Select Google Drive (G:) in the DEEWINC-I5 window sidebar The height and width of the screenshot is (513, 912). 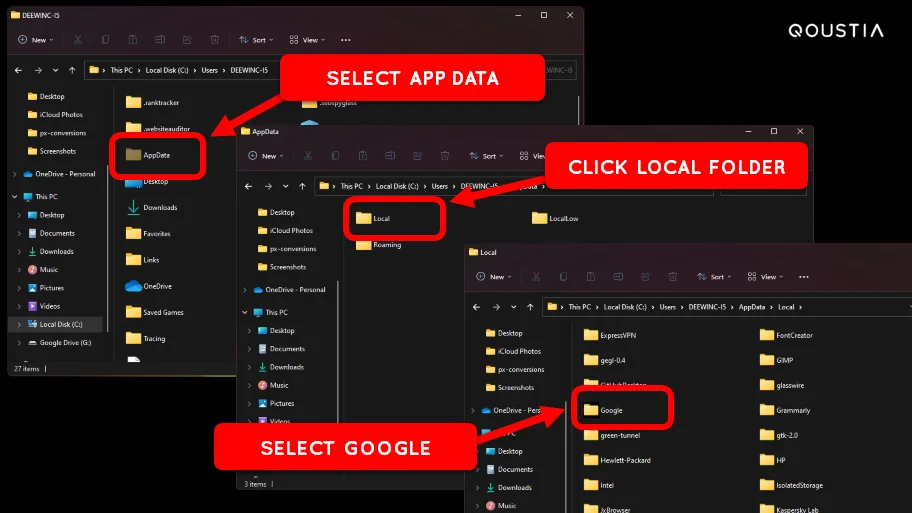tap(59, 343)
